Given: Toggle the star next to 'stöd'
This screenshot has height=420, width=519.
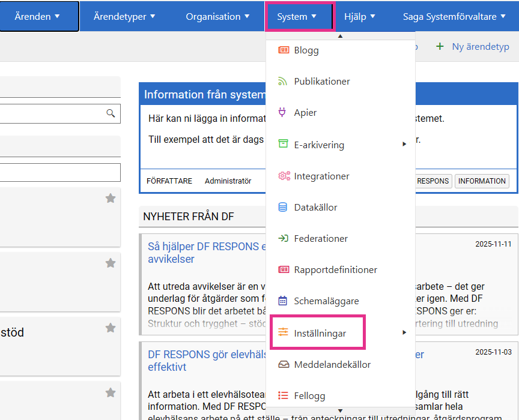Looking at the screenshot, I should point(111,328).
